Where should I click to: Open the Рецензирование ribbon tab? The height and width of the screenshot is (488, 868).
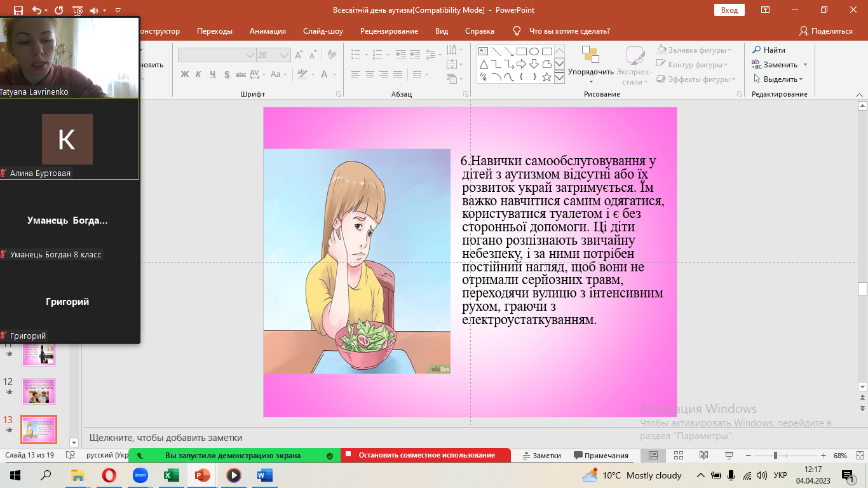389,31
